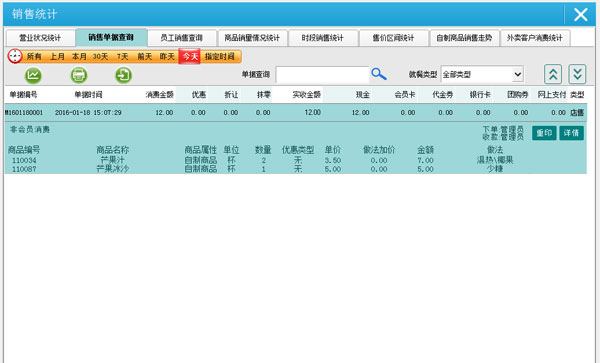Click the green printer icon

(79, 75)
